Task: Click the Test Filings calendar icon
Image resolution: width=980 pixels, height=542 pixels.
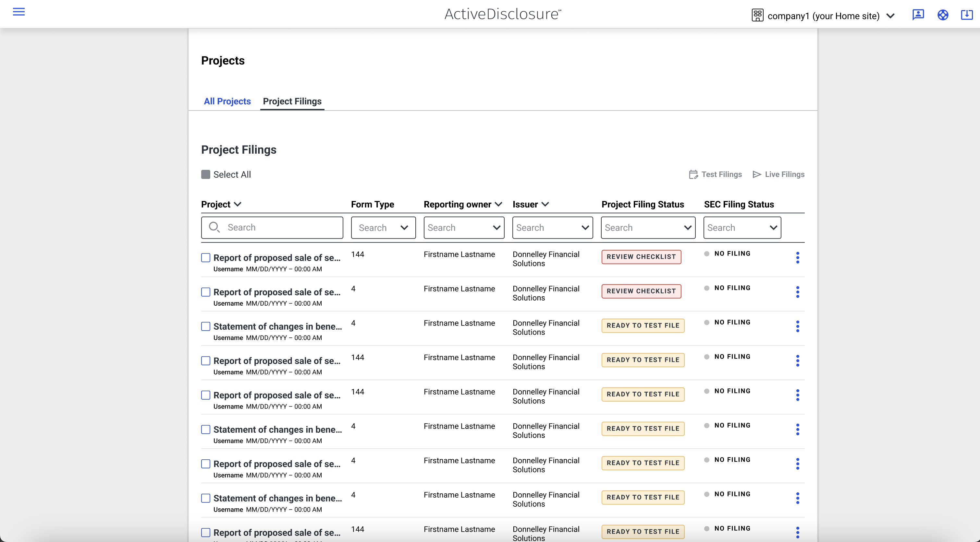Action: pos(693,174)
